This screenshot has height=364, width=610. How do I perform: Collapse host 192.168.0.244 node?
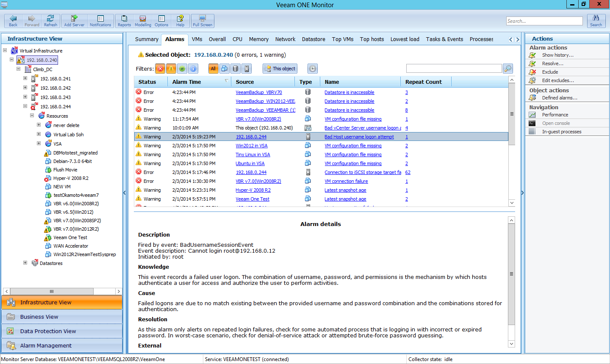coord(25,106)
